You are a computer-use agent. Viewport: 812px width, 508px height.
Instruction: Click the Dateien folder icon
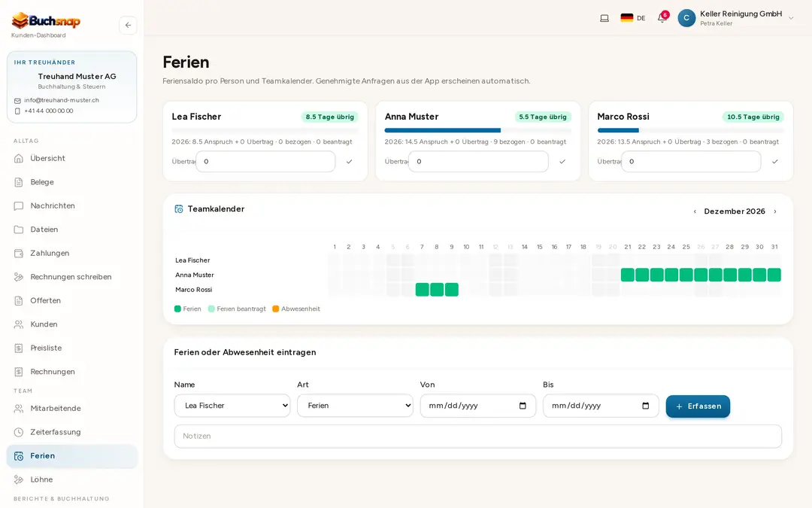(x=19, y=230)
